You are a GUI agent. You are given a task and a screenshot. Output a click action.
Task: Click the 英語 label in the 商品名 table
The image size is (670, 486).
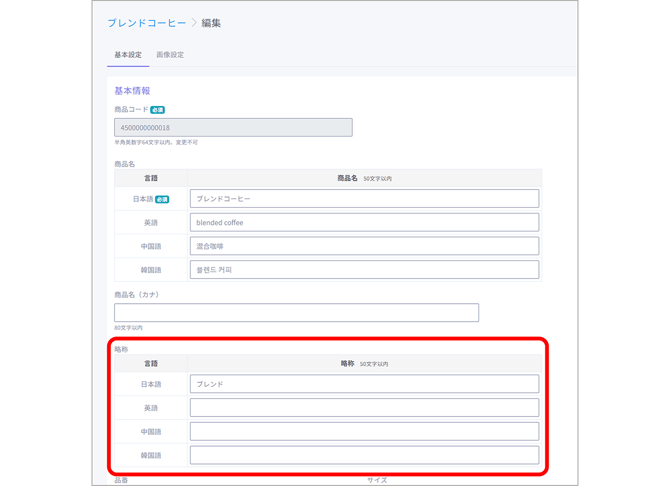(151, 223)
